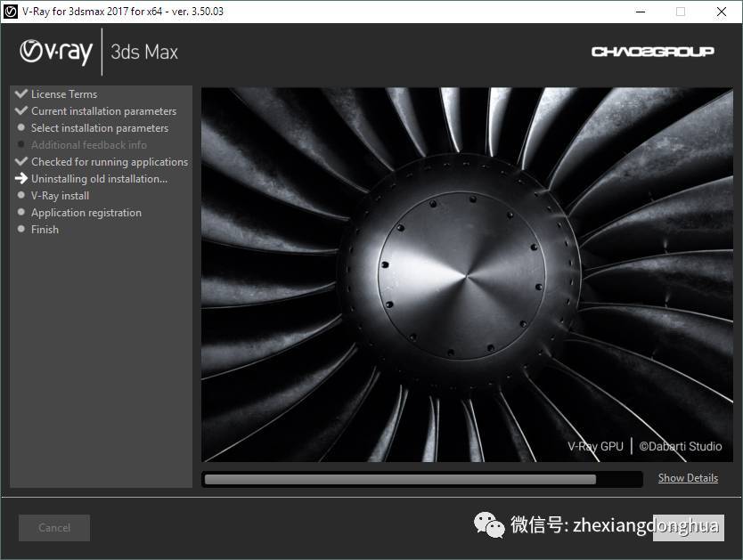The height and width of the screenshot is (560, 743).
Task: Click bullet beside Application registration
Action: tap(20, 212)
